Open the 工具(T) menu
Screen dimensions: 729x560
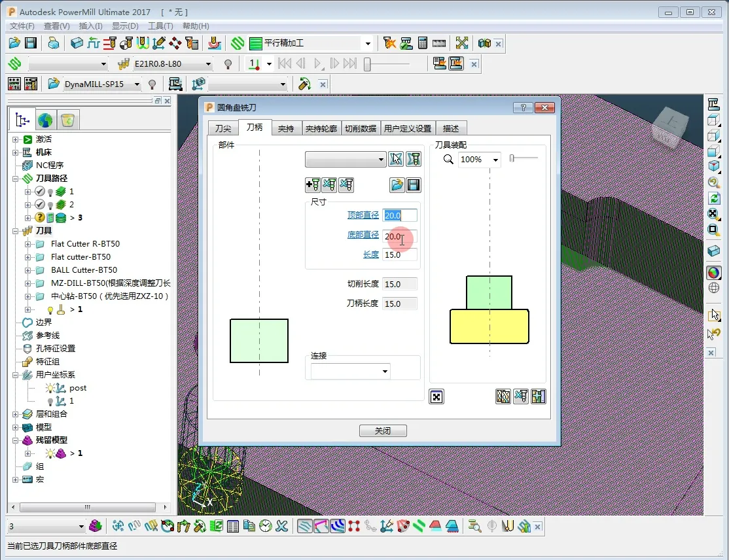[160, 26]
